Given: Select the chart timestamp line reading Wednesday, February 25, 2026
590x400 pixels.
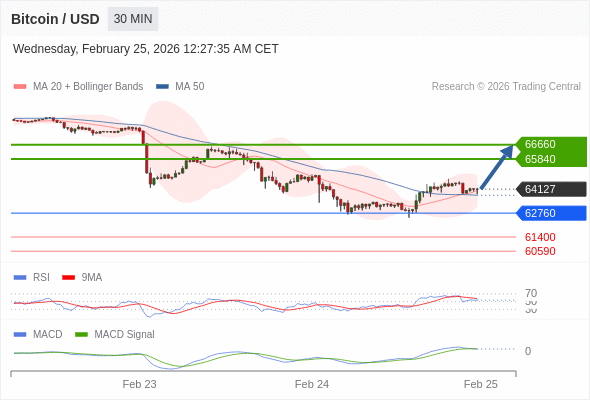Looking at the screenshot, I should pyautogui.click(x=146, y=49).
